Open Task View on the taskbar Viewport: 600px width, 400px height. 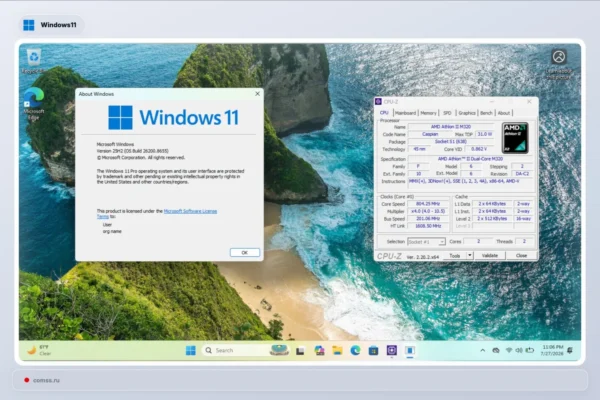point(300,351)
